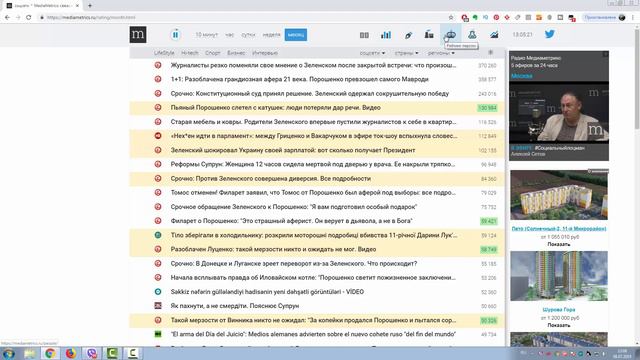Open headline 'Як пахнути, а не смердіти. Пояснює Супрун'
640x360 pixels.
coord(235,306)
